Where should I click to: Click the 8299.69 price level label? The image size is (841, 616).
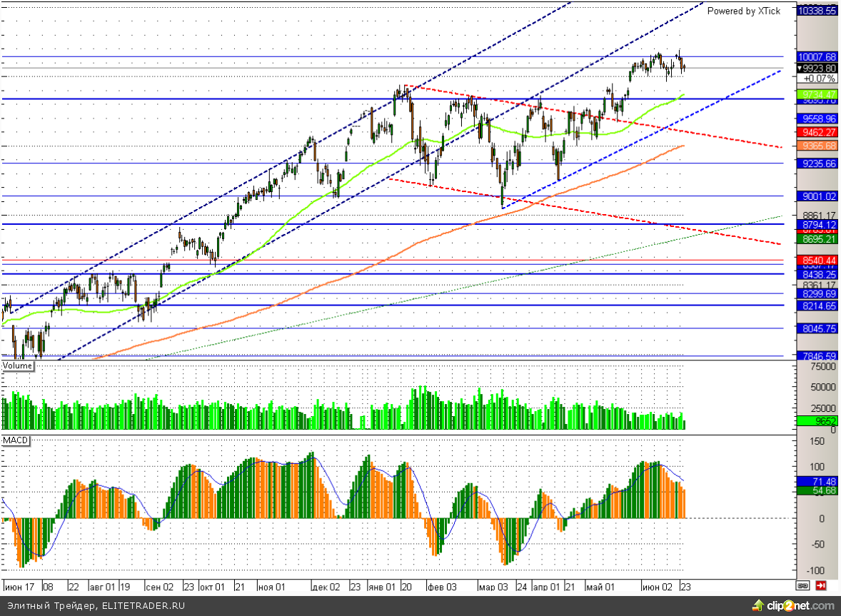pos(817,293)
